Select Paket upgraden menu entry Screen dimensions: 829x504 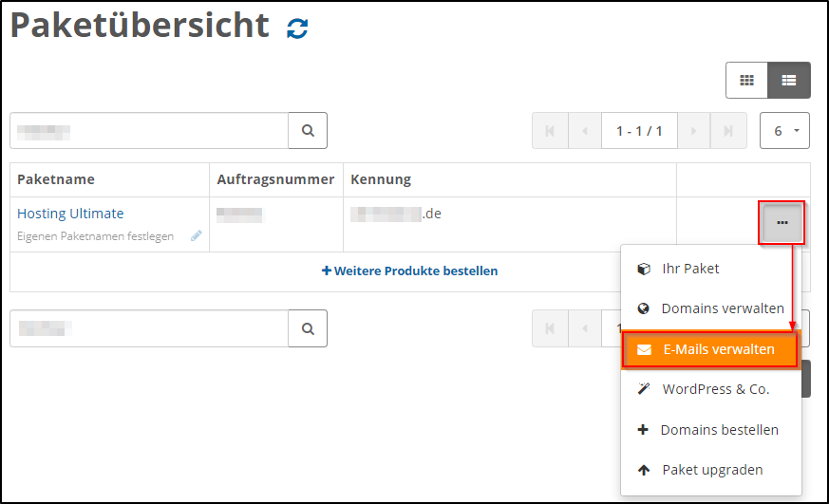click(710, 470)
